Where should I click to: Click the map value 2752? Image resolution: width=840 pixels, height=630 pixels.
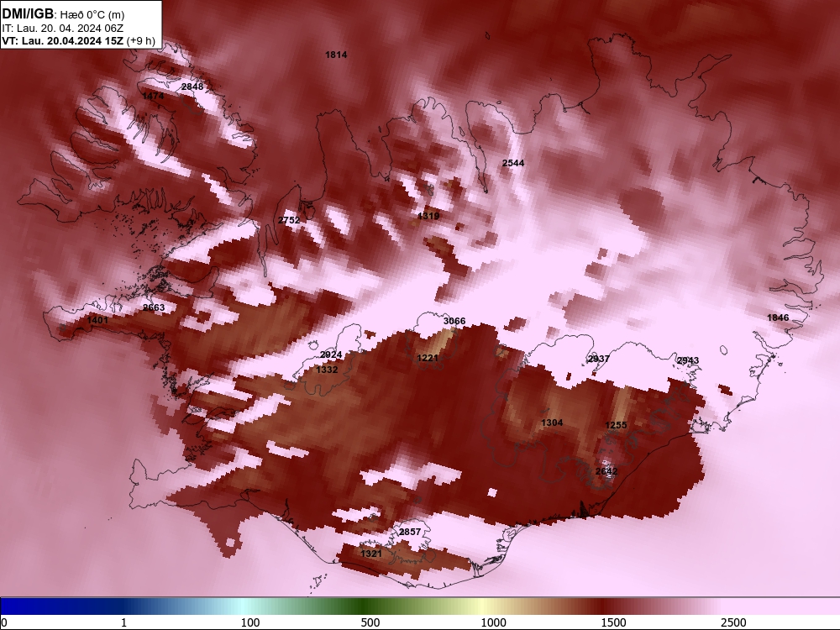[x=289, y=220]
